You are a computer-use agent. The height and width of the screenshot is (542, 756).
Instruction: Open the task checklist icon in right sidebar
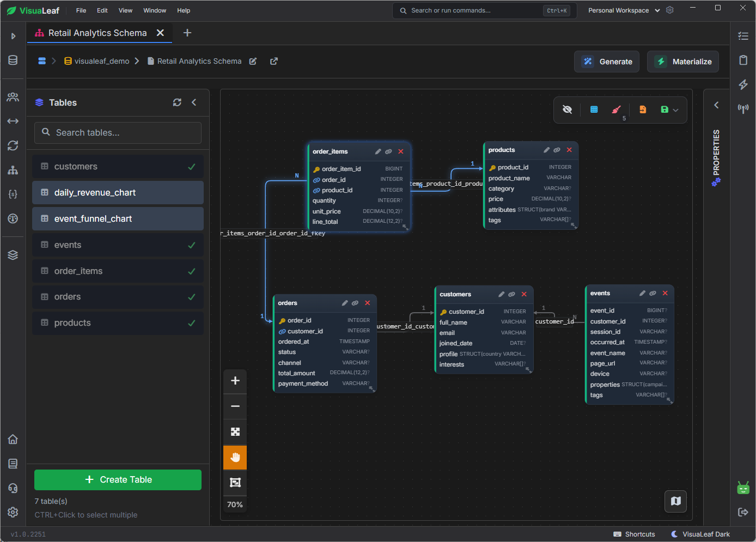point(743,36)
